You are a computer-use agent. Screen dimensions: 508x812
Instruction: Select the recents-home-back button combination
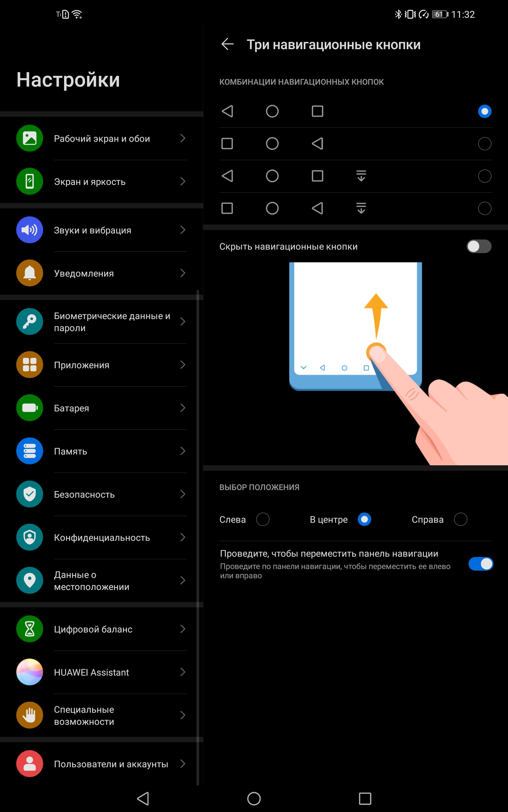coord(356,144)
